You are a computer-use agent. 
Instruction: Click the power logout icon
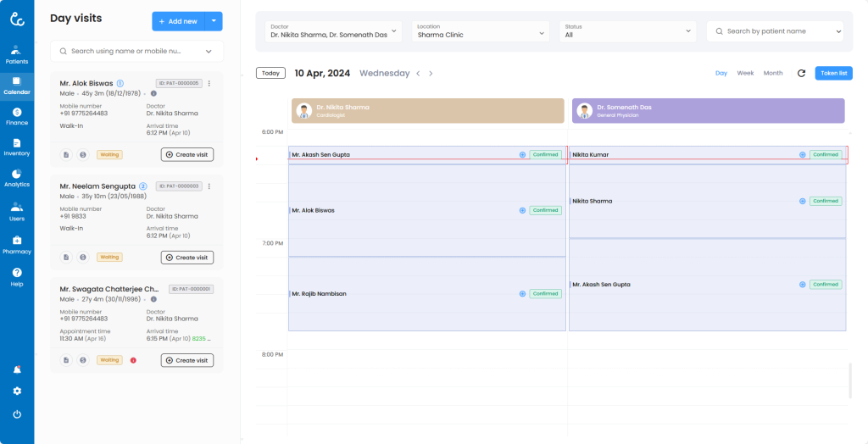pyautogui.click(x=17, y=414)
